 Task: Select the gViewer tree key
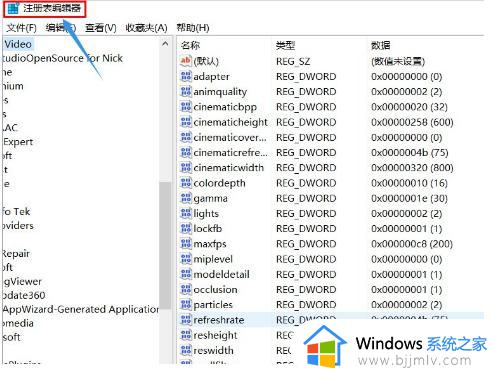(x=22, y=281)
